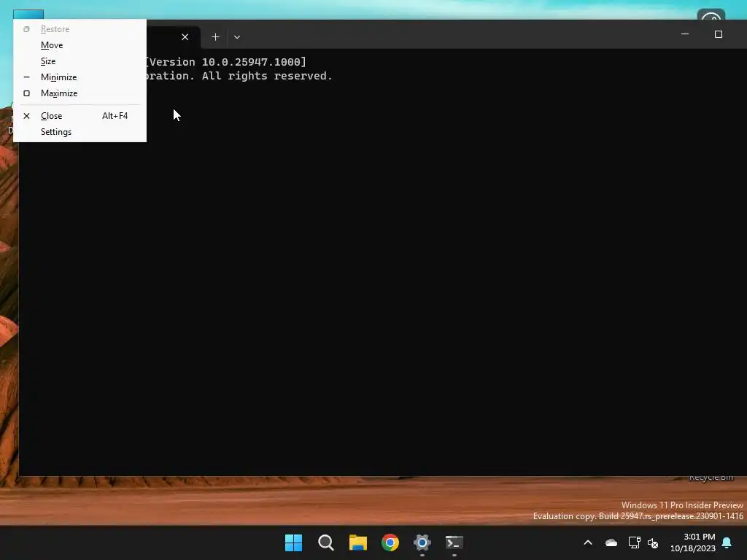Open the notification bell

coord(727,542)
